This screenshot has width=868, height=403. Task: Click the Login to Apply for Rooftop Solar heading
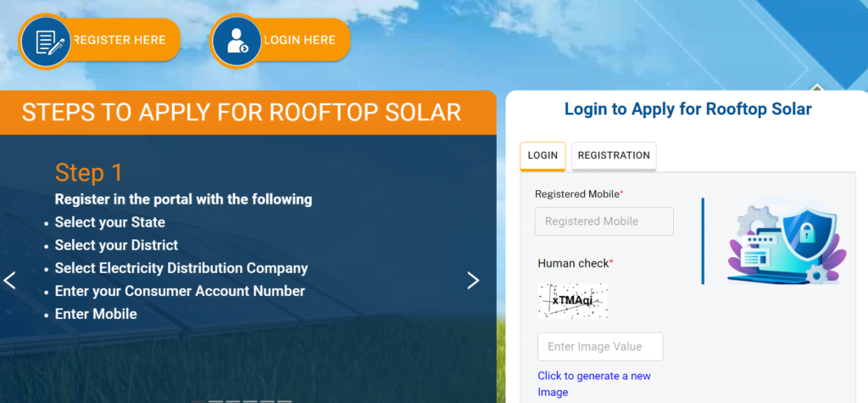pyautogui.click(x=687, y=109)
